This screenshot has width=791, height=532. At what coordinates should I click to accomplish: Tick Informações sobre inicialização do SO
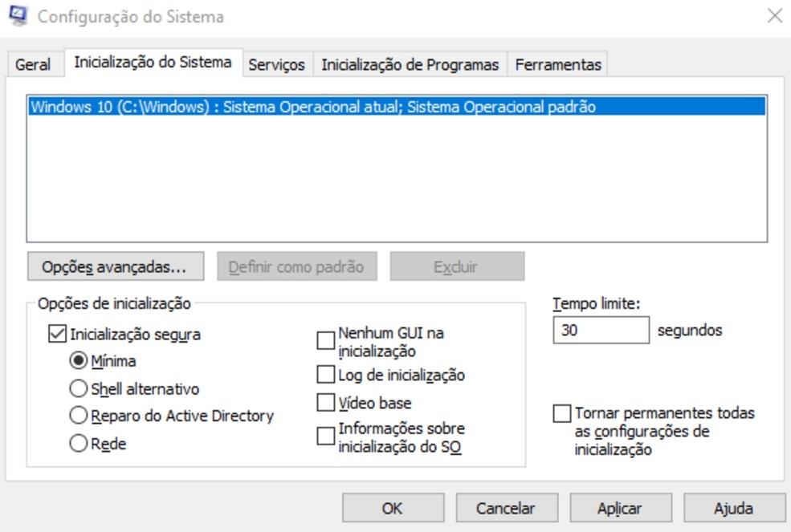pos(326,437)
